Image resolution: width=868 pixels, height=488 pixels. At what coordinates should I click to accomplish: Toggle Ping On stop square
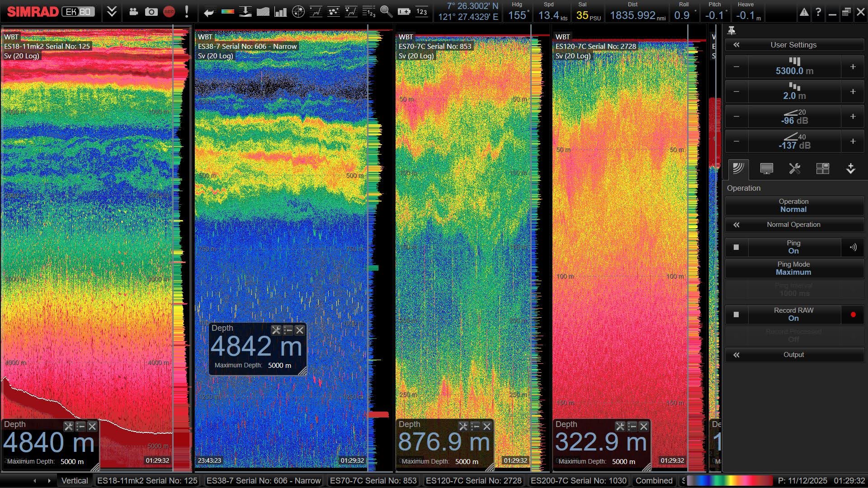click(x=736, y=247)
